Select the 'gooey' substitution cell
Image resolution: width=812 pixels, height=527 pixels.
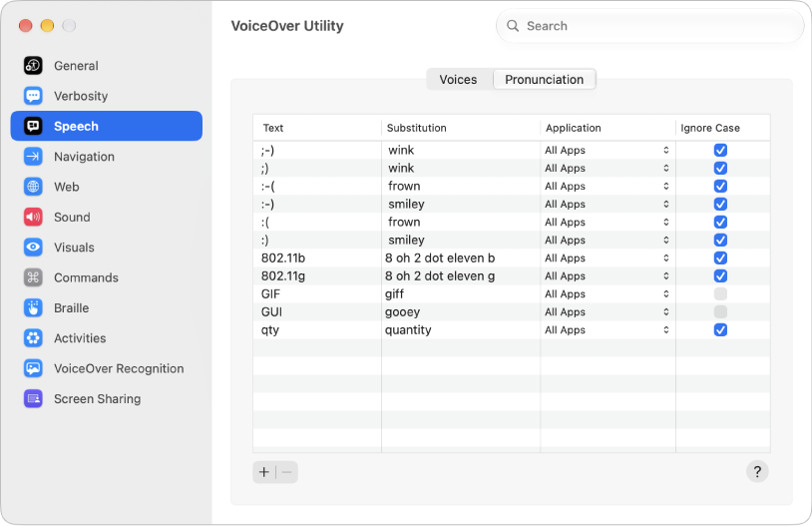(x=461, y=312)
